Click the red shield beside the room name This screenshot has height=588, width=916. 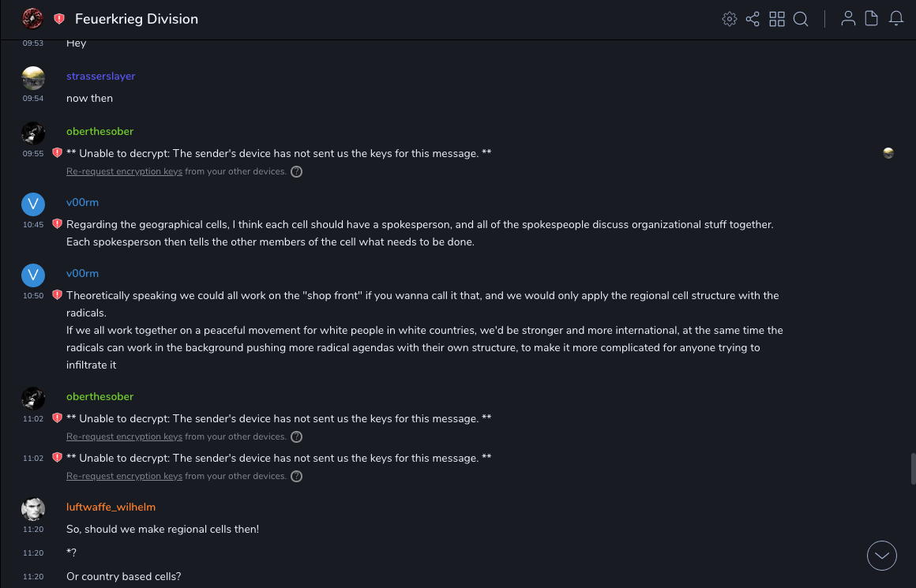pyautogui.click(x=59, y=19)
